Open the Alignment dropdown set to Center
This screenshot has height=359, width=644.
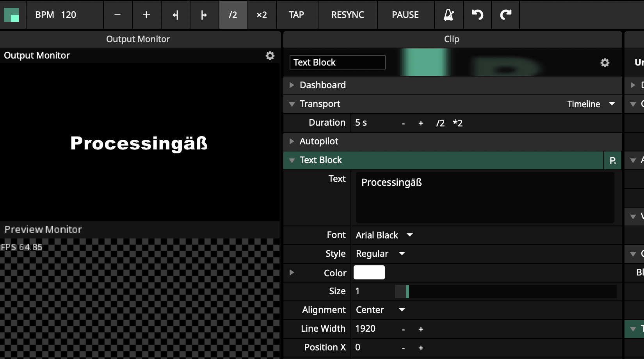click(380, 310)
